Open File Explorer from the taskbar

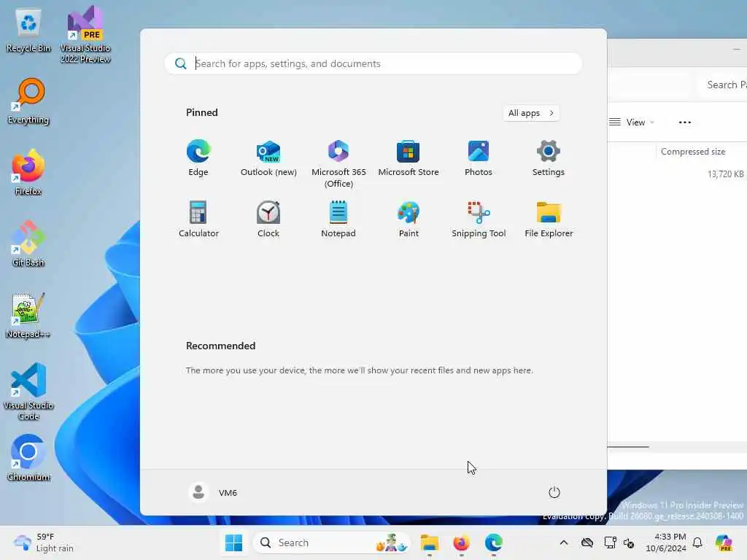[x=429, y=542]
